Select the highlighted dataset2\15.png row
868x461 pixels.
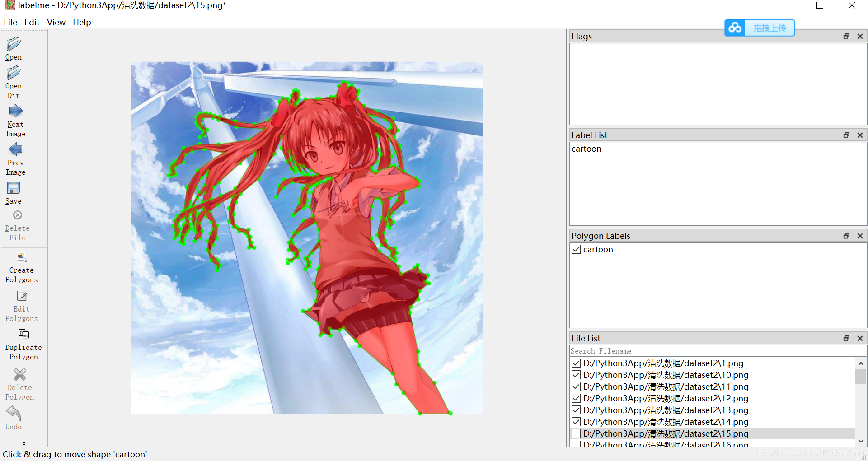[712, 433]
